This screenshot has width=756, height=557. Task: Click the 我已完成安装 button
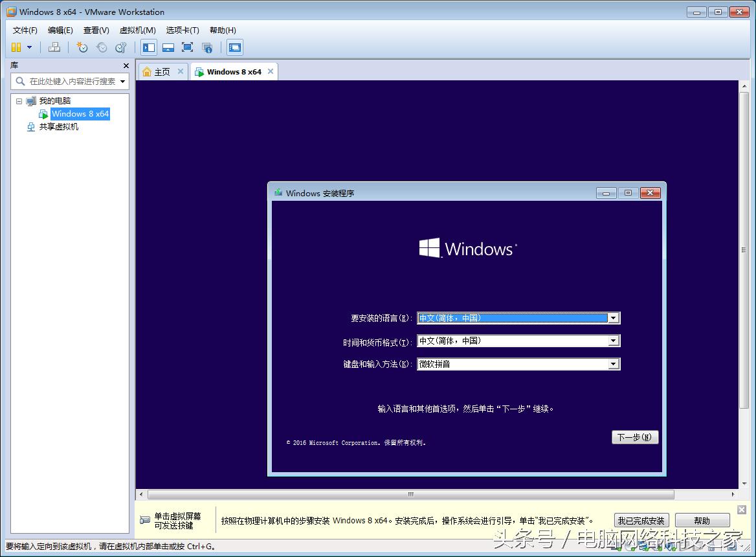641,521
